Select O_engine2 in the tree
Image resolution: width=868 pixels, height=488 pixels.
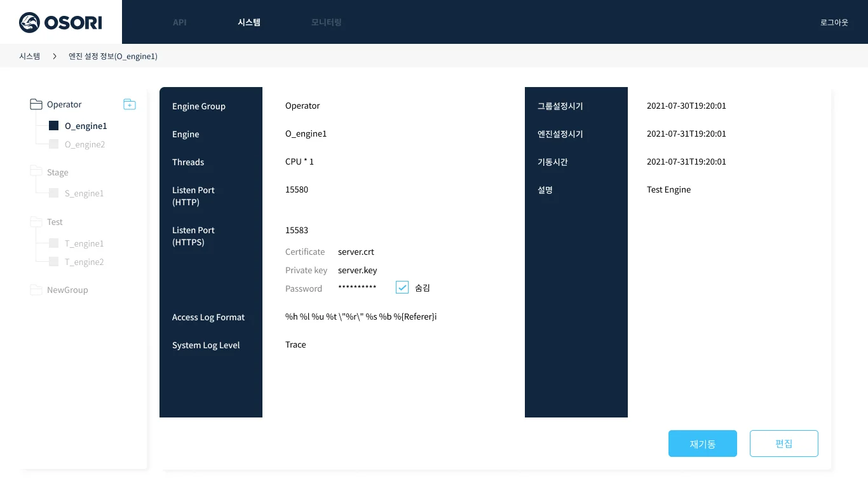click(x=85, y=144)
